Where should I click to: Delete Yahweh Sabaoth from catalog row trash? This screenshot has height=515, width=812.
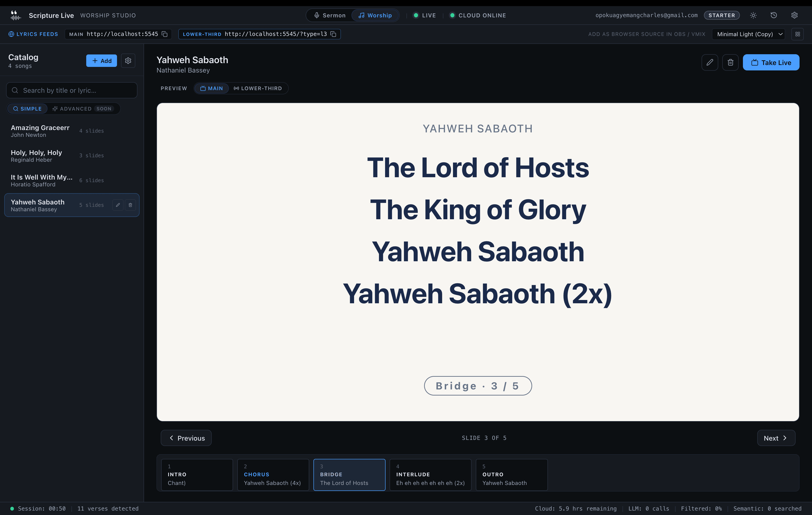tap(130, 205)
